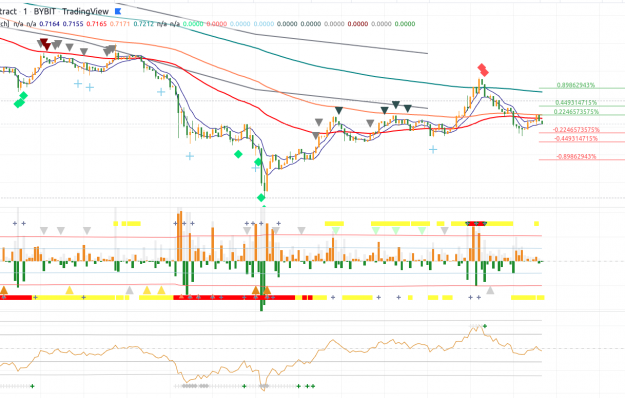Select the indicator value 0.7164
625x398 pixels.
point(50,24)
